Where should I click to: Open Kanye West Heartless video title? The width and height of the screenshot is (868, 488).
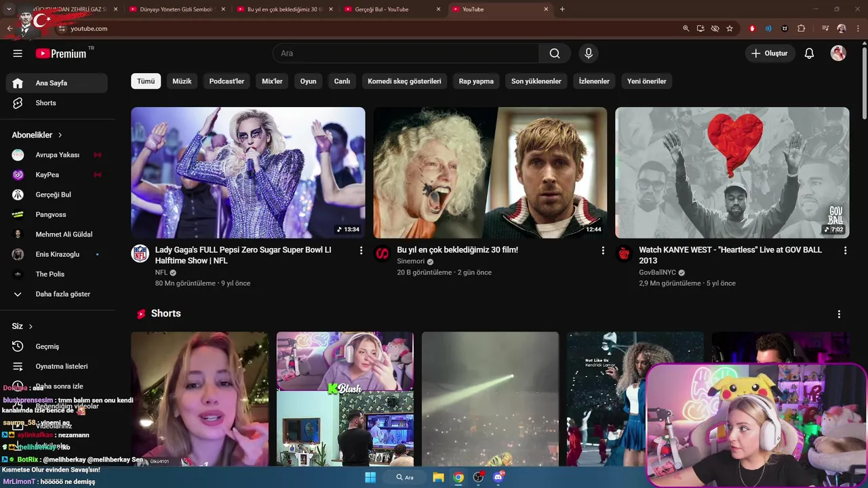(x=730, y=255)
